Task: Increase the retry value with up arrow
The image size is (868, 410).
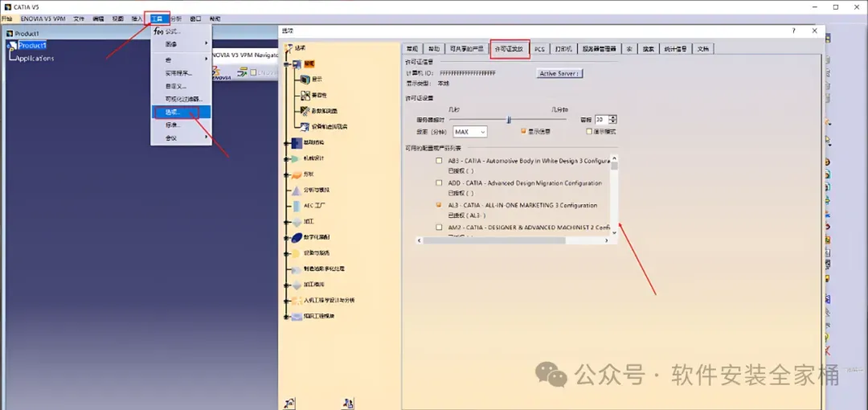Action: coord(613,117)
